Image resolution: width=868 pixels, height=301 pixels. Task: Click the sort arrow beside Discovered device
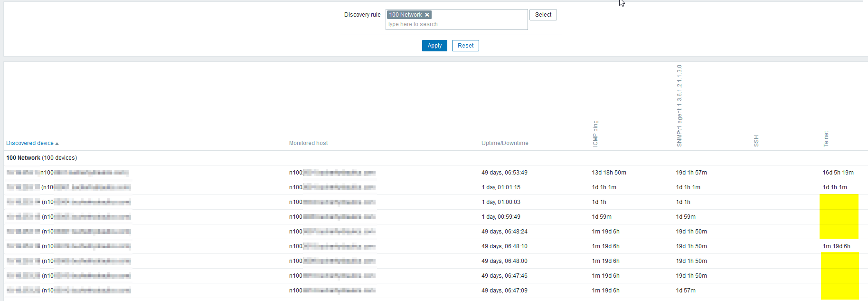pos(57,143)
